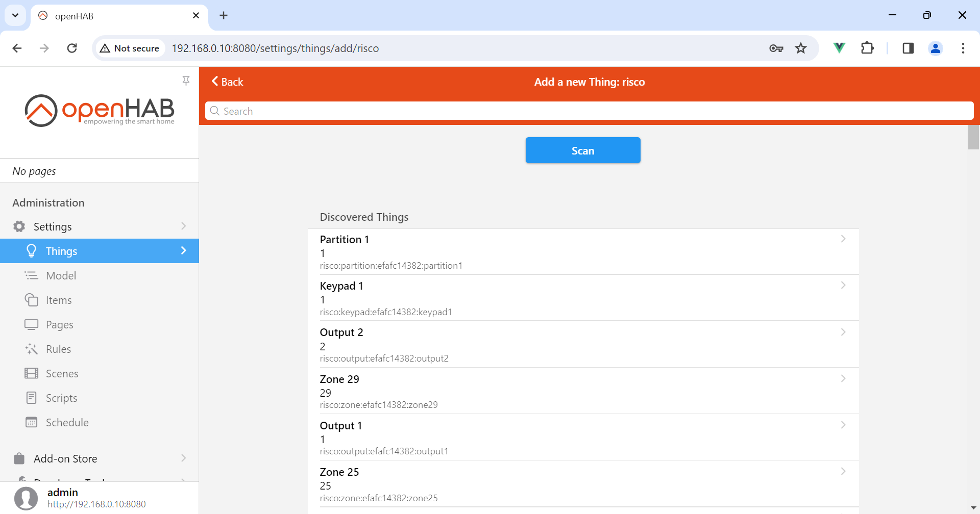This screenshot has width=980, height=514.
Task: Bookmark this page with the star
Action: [x=801, y=48]
